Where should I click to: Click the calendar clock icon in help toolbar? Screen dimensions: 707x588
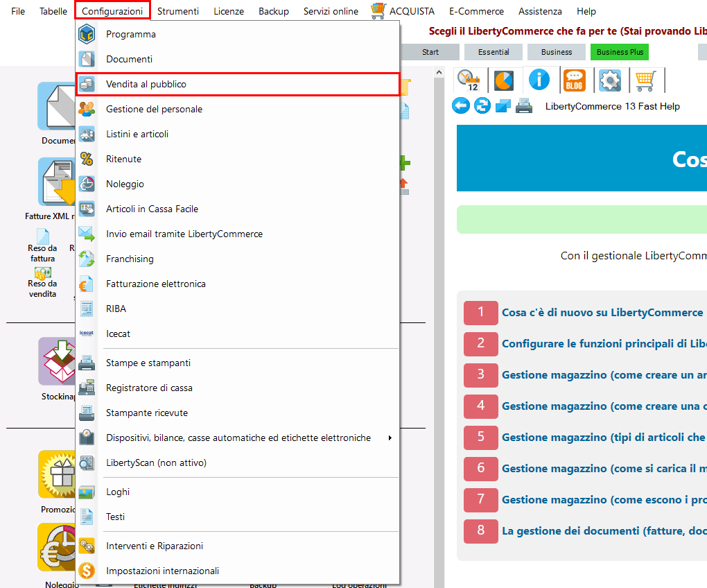(469, 80)
